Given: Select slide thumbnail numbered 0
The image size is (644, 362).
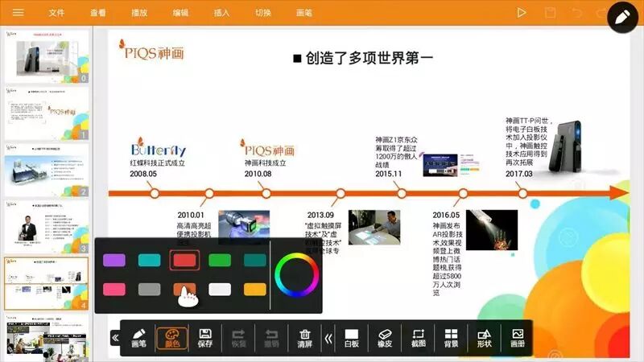Looking at the screenshot, I should (x=47, y=56).
